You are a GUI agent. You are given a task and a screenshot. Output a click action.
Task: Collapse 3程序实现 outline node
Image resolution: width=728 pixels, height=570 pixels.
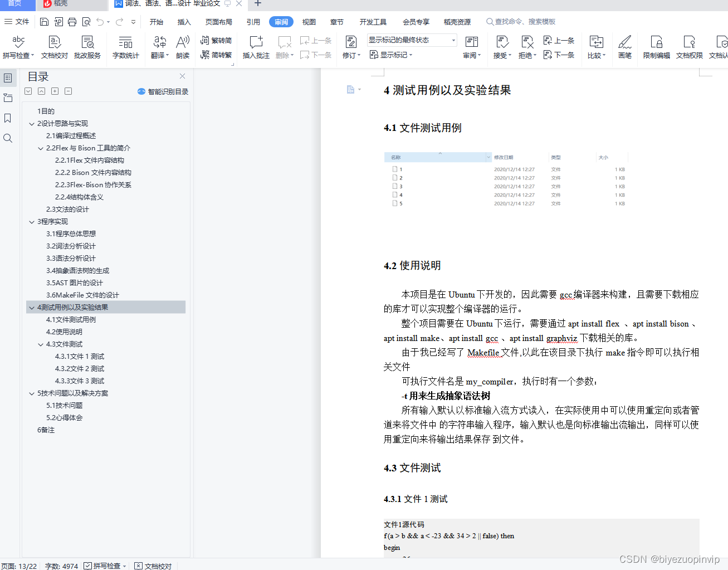32,222
